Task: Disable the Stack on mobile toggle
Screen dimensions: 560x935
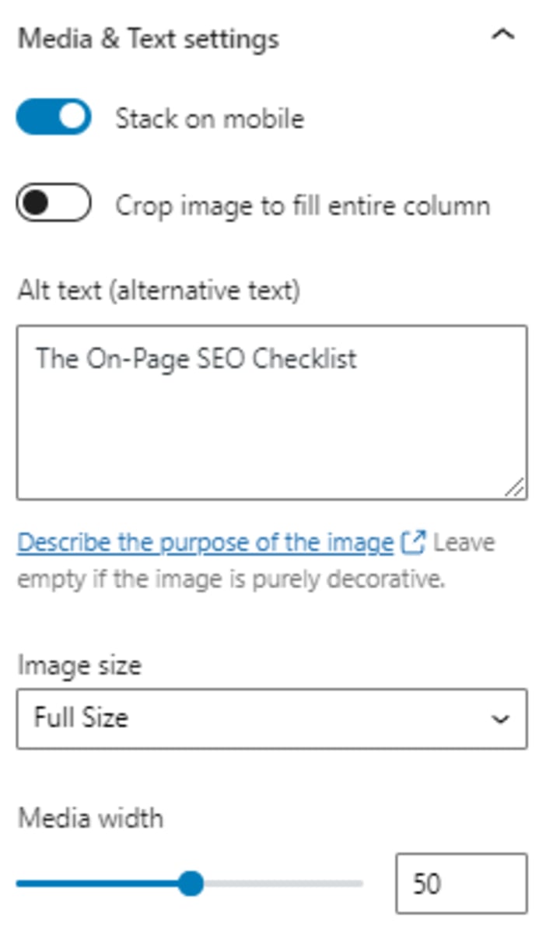Action: pos(54,117)
